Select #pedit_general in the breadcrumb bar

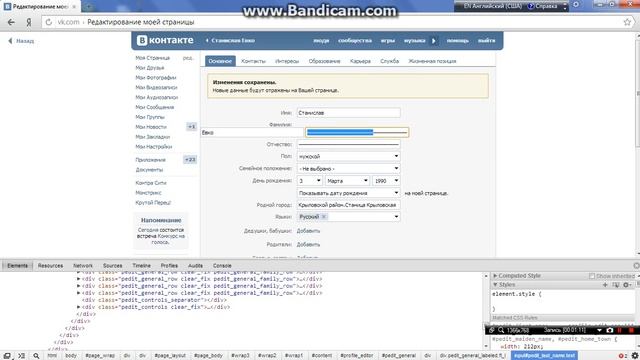[x=399, y=356]
